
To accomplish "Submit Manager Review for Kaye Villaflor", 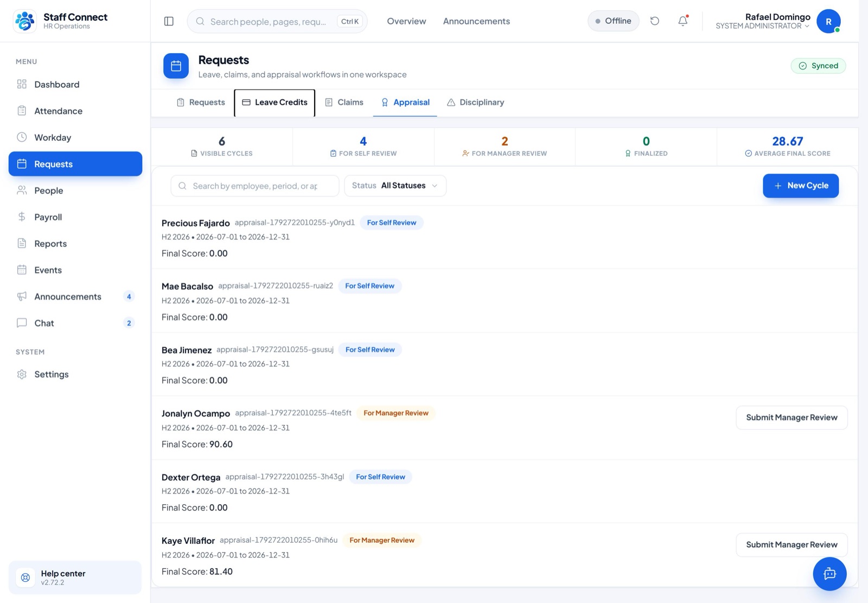I will [792, 545].
